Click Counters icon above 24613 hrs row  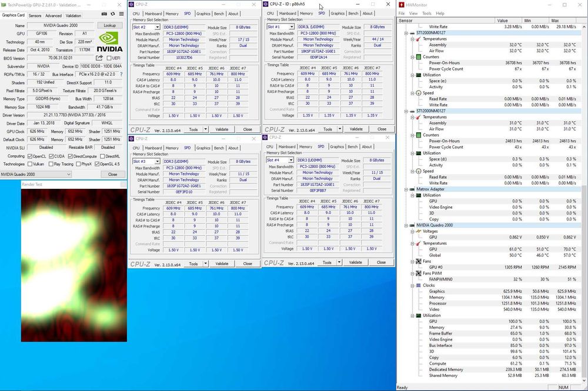pyautogui.click(x=419, y=135)
